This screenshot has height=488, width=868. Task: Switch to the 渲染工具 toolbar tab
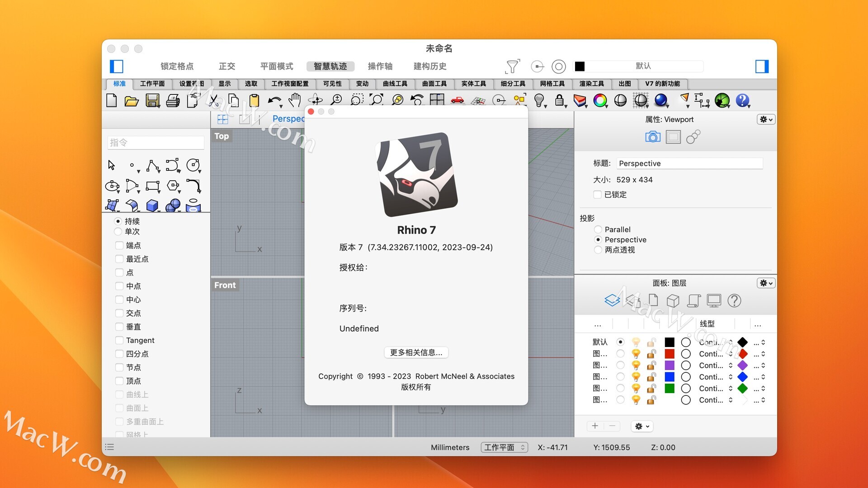[x=592, y=84]
